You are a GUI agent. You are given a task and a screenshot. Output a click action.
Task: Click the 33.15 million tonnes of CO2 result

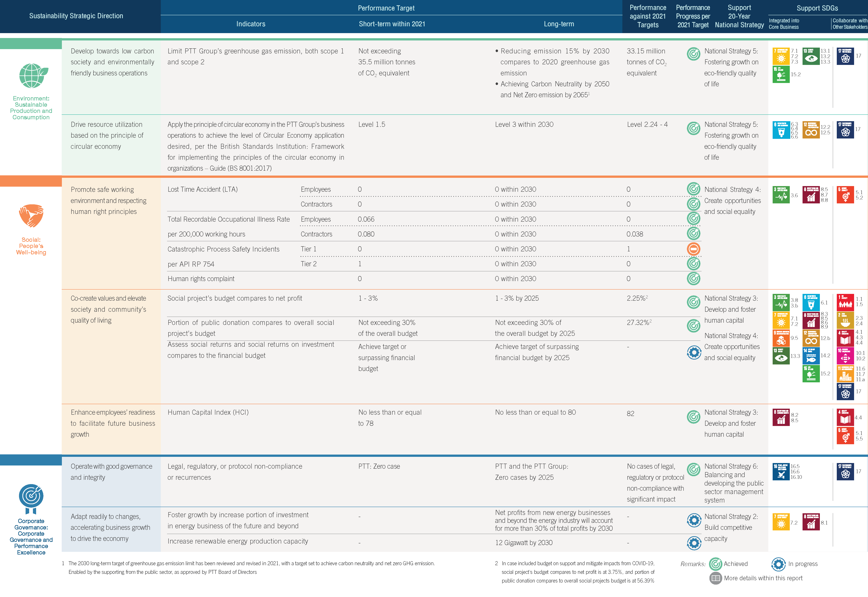(x=647, y=62)
